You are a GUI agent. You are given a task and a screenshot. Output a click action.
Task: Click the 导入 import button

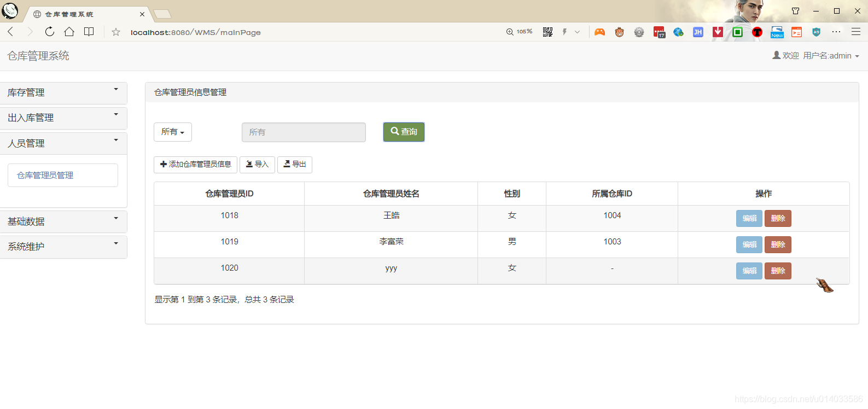pos(257,165)
